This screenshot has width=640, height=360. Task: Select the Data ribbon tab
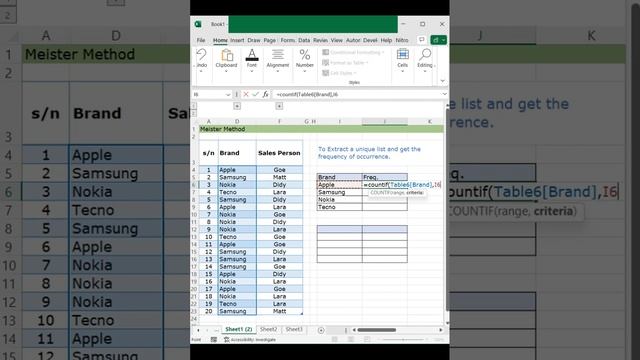click(304, 40)
